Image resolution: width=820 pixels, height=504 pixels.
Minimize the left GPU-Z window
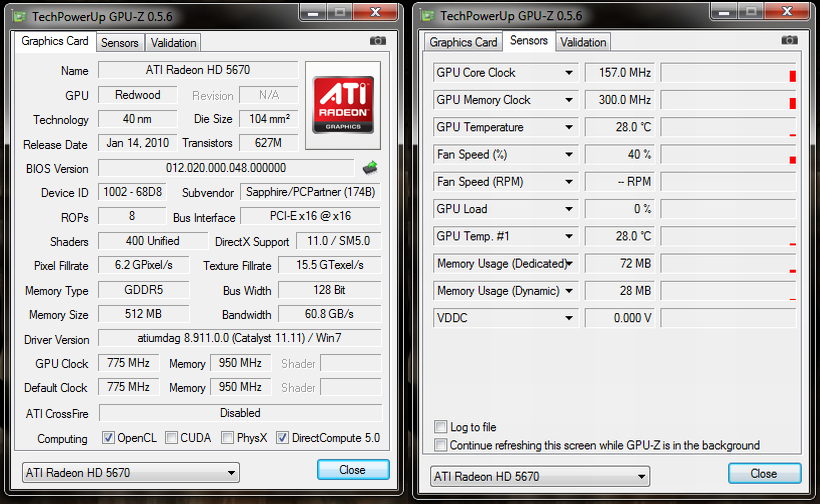pos(313,12)
